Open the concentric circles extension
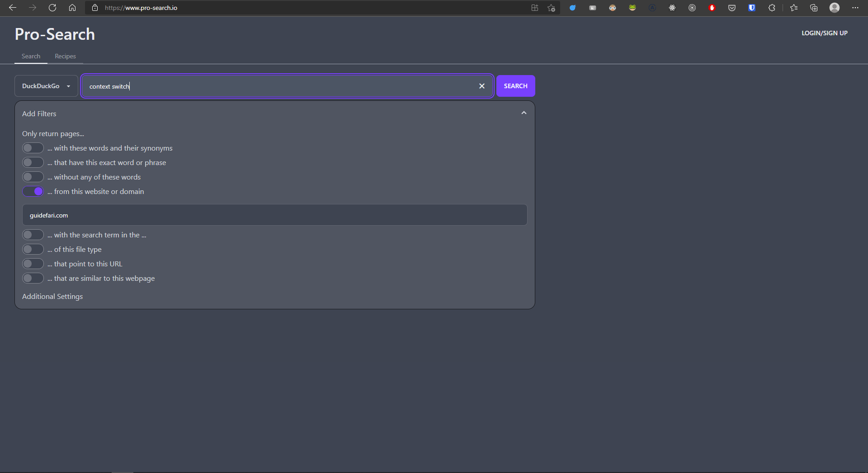The width and height of the screenshot is (868, 473). coord(692,8)
